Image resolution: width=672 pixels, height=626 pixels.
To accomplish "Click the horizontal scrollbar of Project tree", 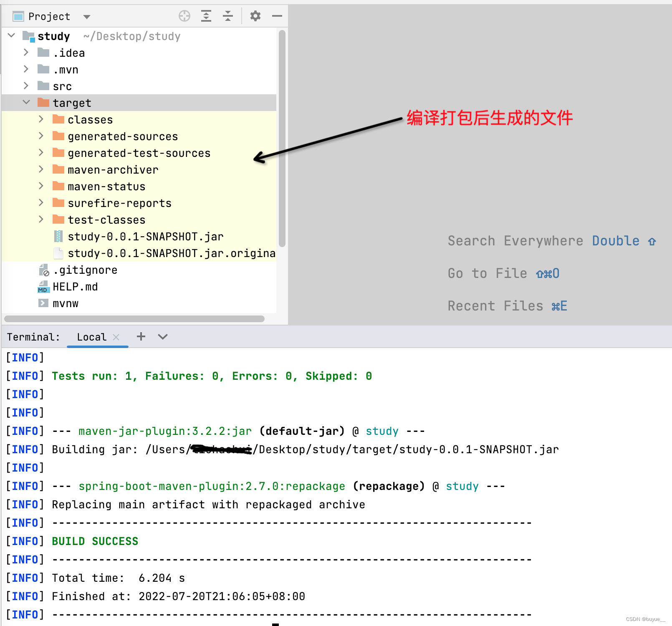I will point(134,319).
